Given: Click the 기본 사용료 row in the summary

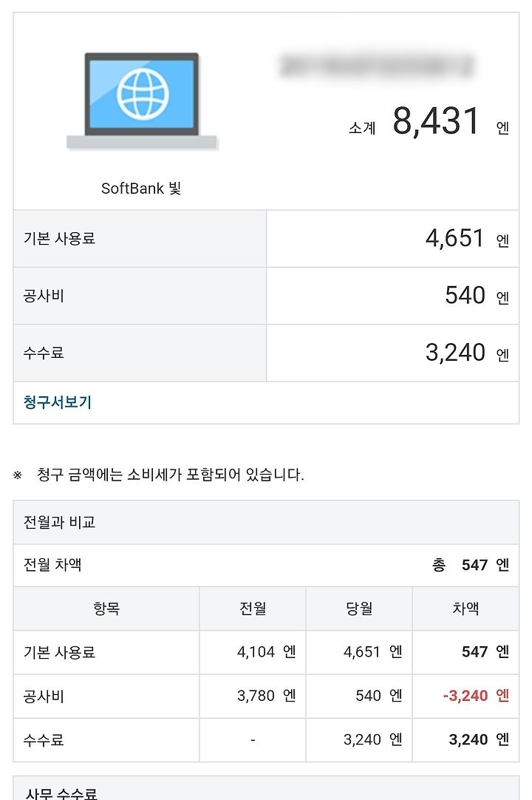Looking at the screenshot, I should [266, 238].
